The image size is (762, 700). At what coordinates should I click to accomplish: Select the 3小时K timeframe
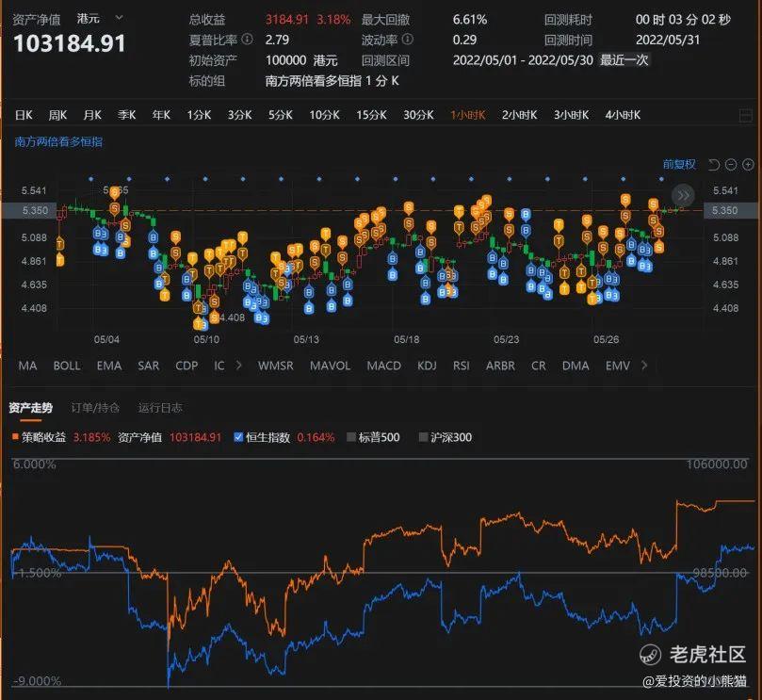tap(572, 115)
